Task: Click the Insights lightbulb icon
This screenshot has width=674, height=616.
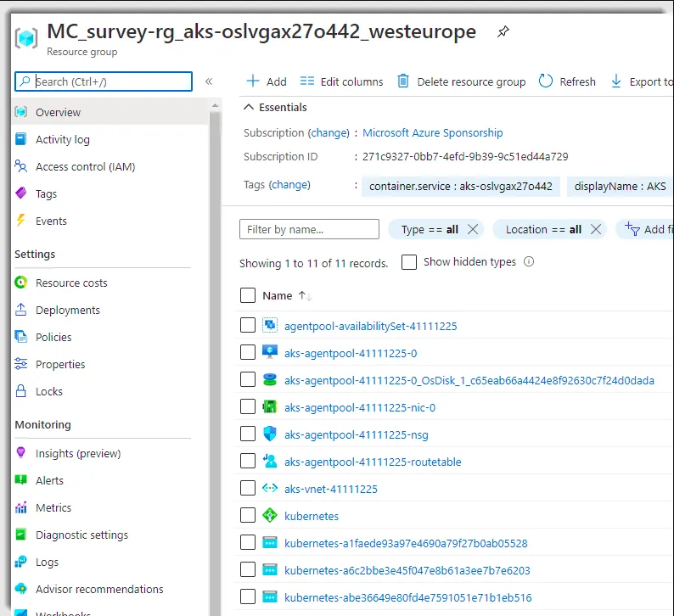Action: pyautogui.click(x=20, y=452)
